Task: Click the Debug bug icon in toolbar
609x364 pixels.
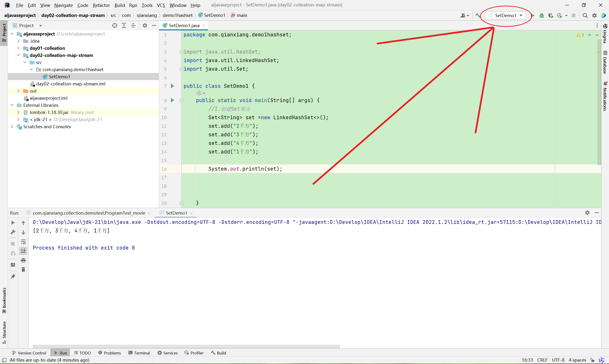Action: coord(541,15)
